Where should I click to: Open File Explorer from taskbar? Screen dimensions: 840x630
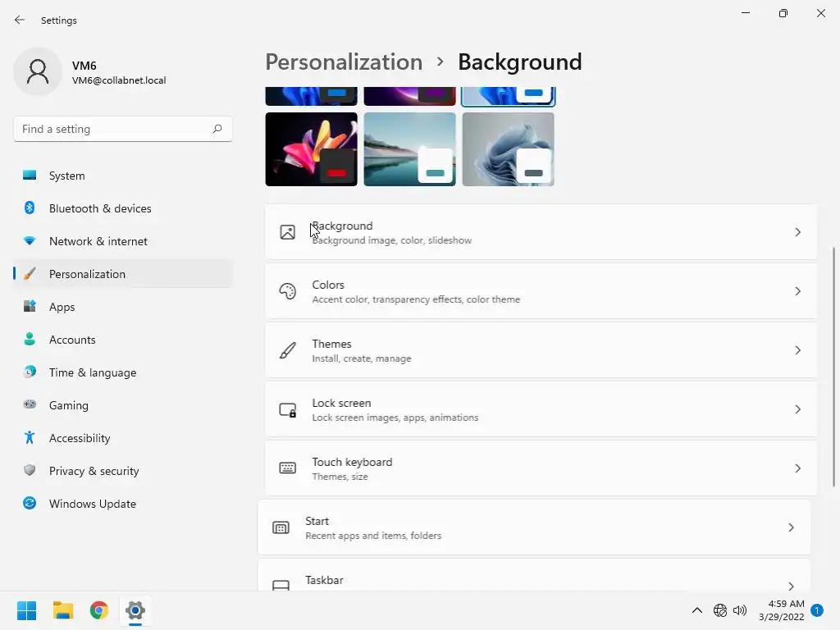(62, 610)
